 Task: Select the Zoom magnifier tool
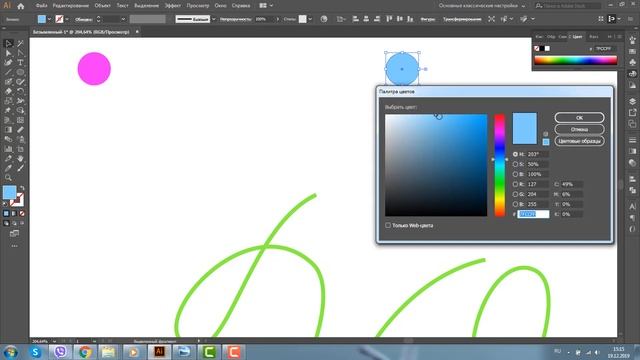coord(8,178)
